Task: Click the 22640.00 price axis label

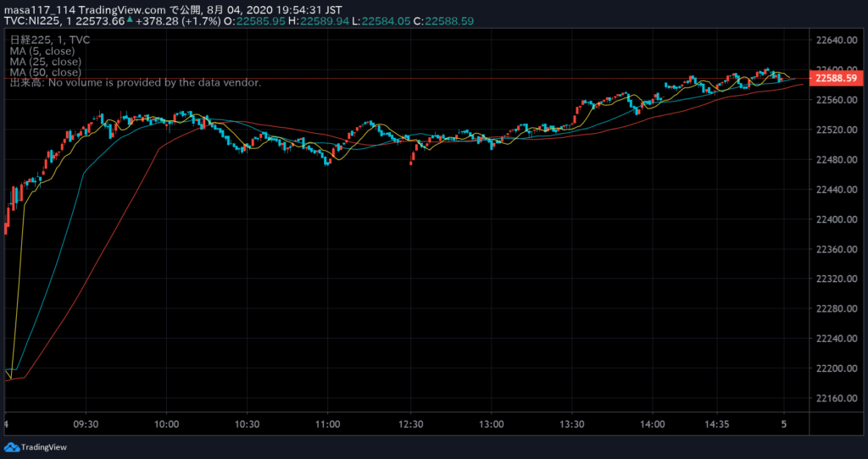Action: 837,41
